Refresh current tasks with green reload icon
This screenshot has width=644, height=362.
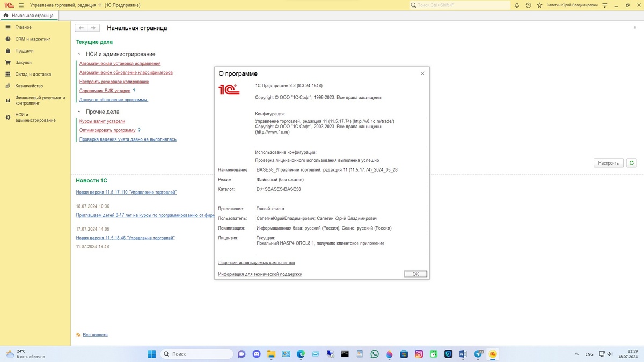tap(632, 163)
